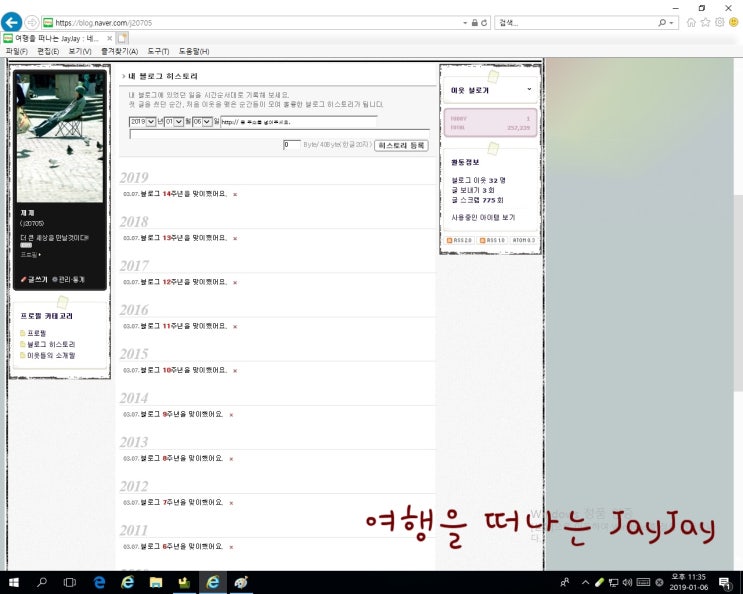Open the 보기(V) menu

click(x=80, y=51)
